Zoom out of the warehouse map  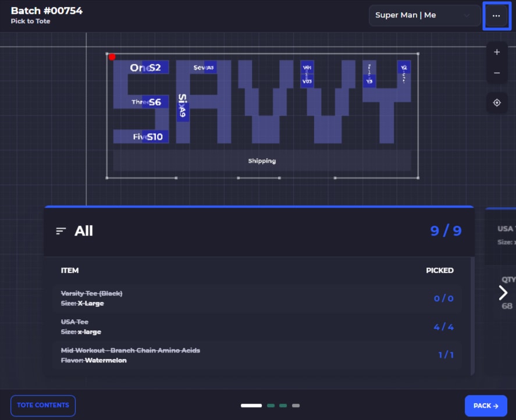(497, 73)
